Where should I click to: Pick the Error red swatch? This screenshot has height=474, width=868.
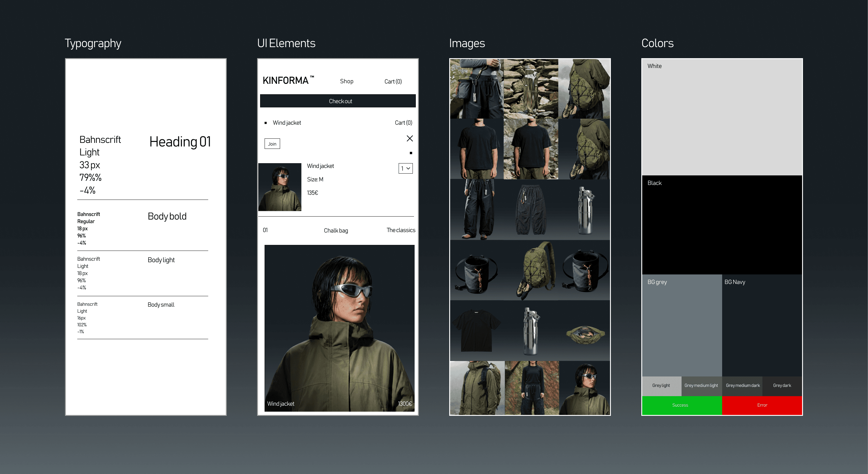[762, 405]
